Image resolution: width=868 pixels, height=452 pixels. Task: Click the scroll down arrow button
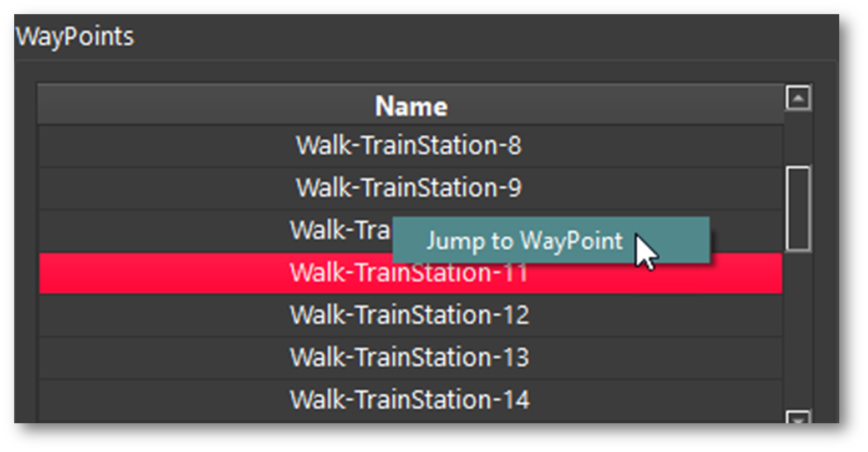(x=798, y=418)
